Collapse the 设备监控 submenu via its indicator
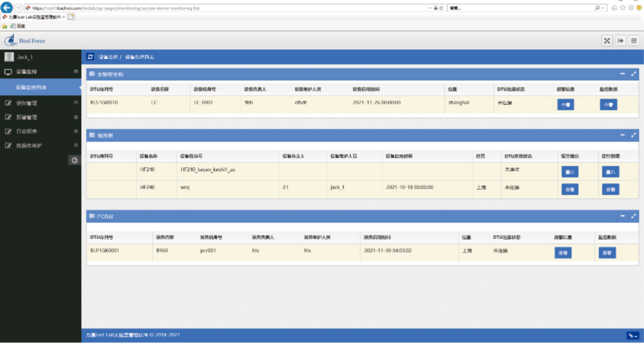This screenshot has height=343, width=644. pos(76,71)
